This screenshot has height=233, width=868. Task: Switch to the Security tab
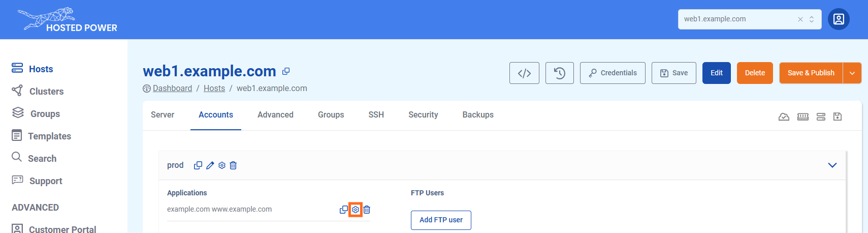tap(423, 115)
